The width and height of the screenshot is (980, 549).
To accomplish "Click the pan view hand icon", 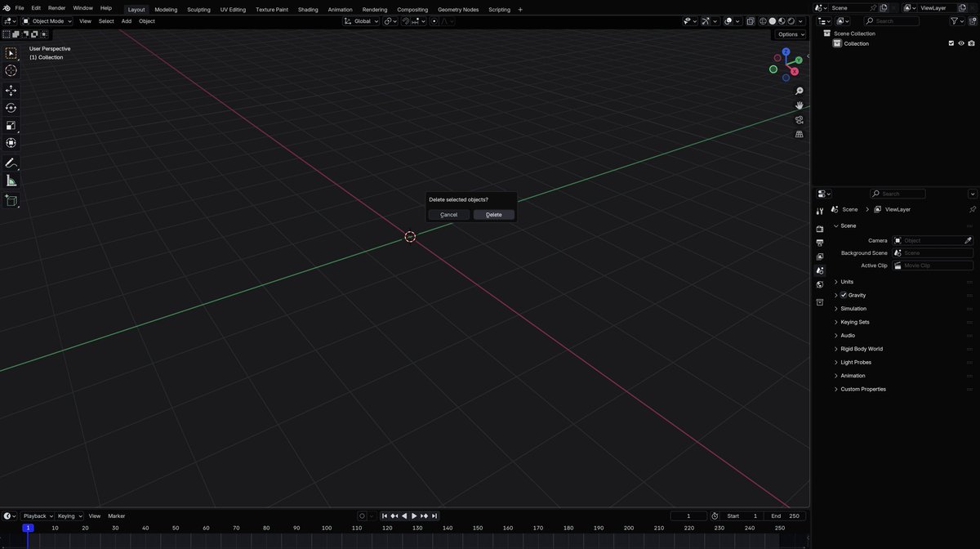I will coord(800,105).
